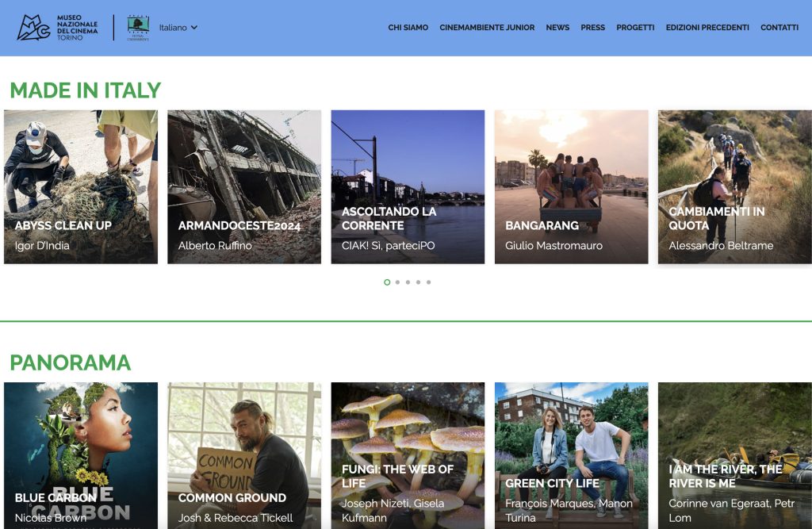Open the News page
The width and height of the screenshot is (812, 529).
click(x=557, y=28)
